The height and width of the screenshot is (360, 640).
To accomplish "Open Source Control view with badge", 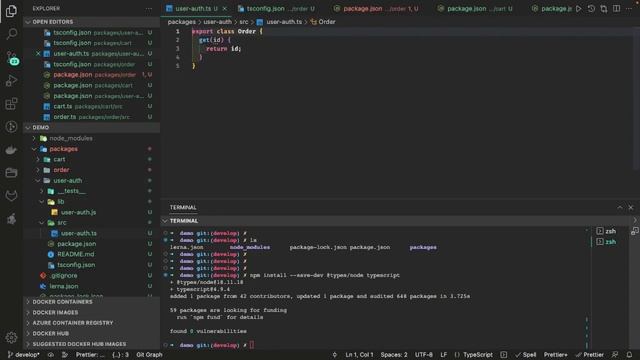I will click(11, 58).
